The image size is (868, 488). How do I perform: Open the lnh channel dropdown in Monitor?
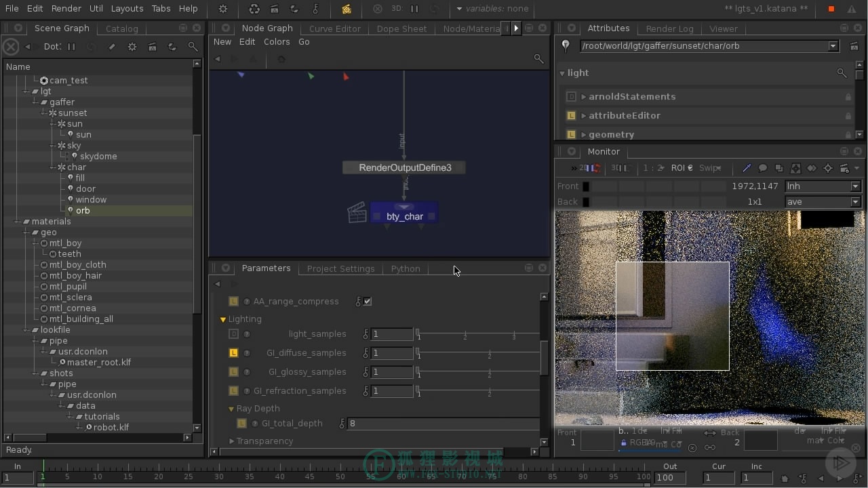tap(823, 186)
